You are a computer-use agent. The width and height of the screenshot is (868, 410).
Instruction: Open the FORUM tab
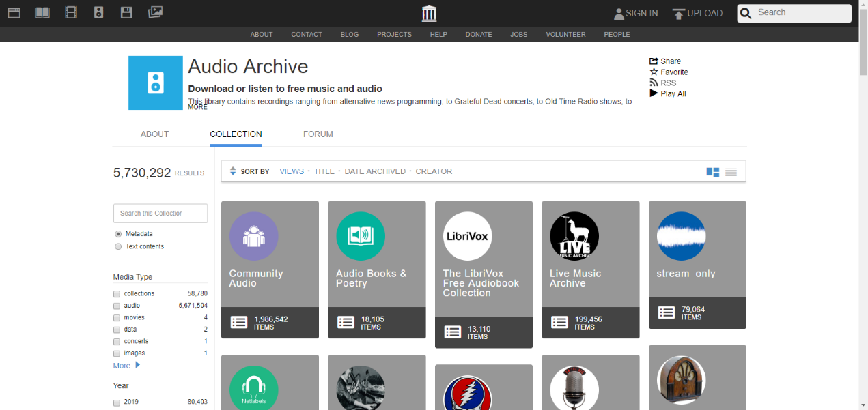click(318, 134)
